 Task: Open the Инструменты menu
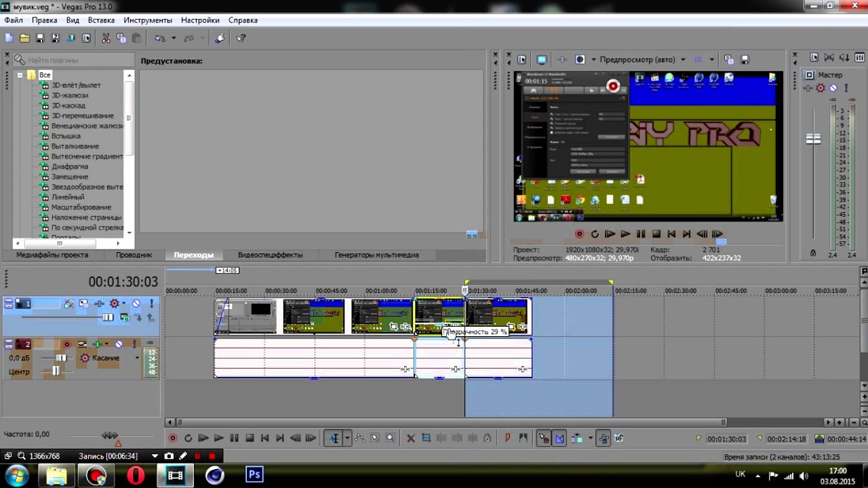point(148,20)
